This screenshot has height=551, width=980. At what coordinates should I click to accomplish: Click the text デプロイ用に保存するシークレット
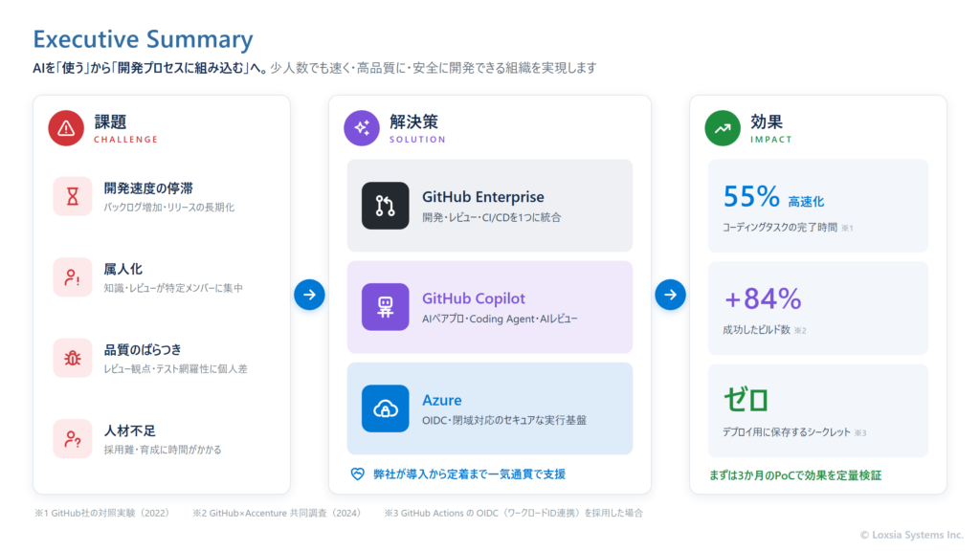point(787,432)
